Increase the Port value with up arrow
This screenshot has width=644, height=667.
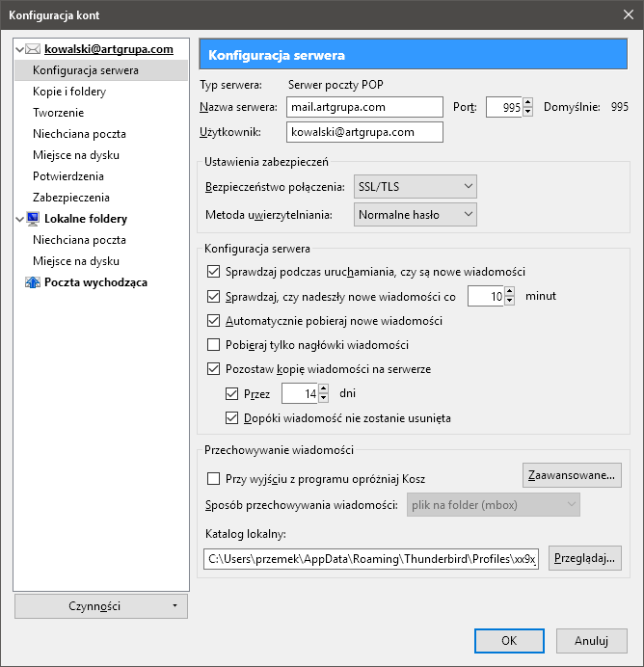coord(528,102)
